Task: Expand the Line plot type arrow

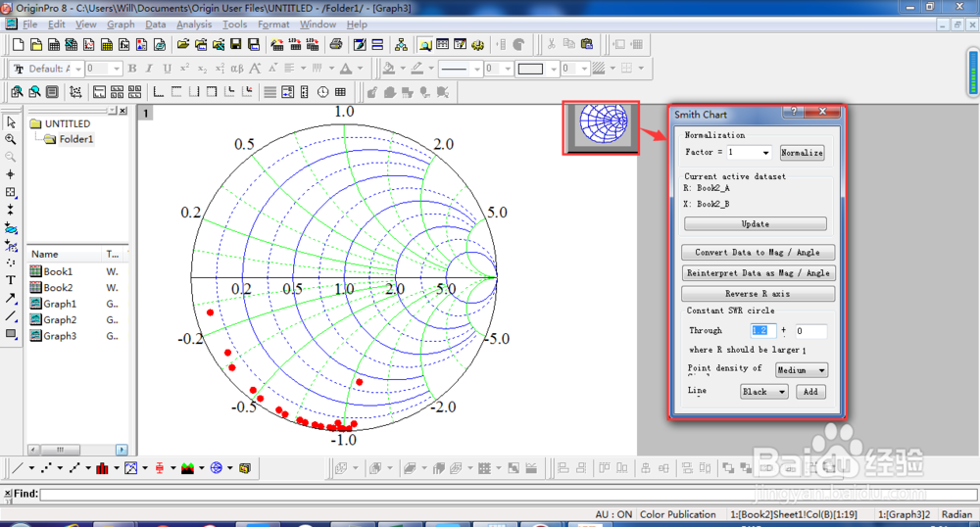Action: pyautogui.click(x=31, y=467)
